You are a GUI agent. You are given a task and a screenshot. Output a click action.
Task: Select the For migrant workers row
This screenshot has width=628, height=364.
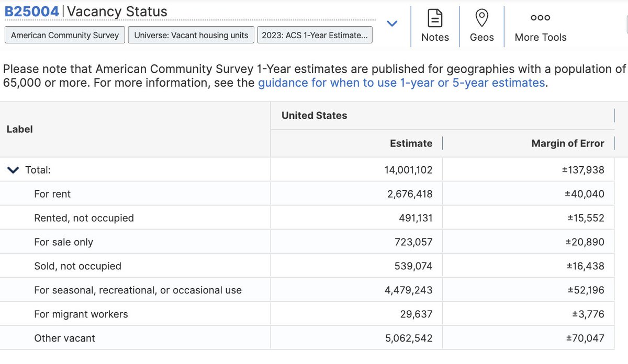point(314,314)
